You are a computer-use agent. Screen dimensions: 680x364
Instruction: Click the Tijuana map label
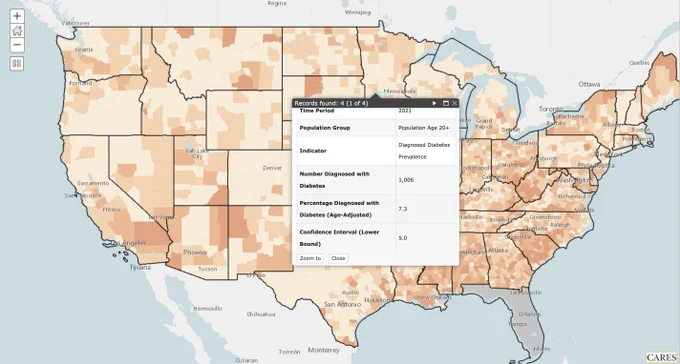point(141,267)
